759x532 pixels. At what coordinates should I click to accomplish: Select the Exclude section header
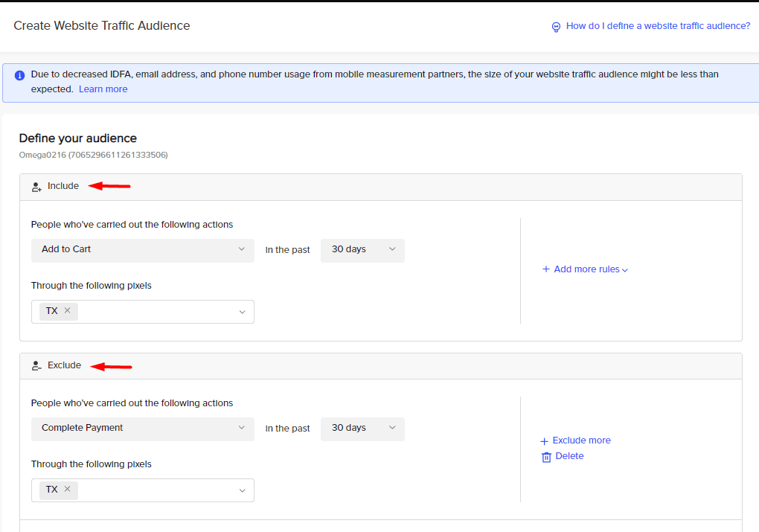[x=64, y=365]
